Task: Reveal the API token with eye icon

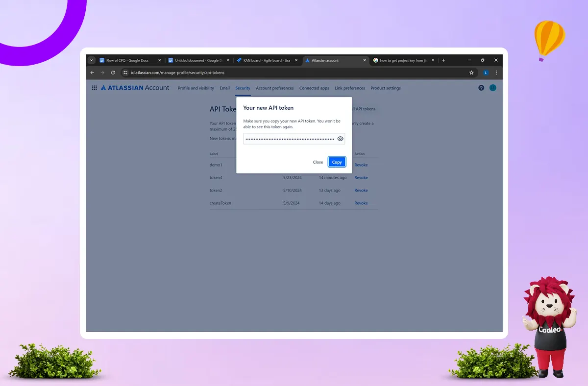Action: click(x=341, y=139)
